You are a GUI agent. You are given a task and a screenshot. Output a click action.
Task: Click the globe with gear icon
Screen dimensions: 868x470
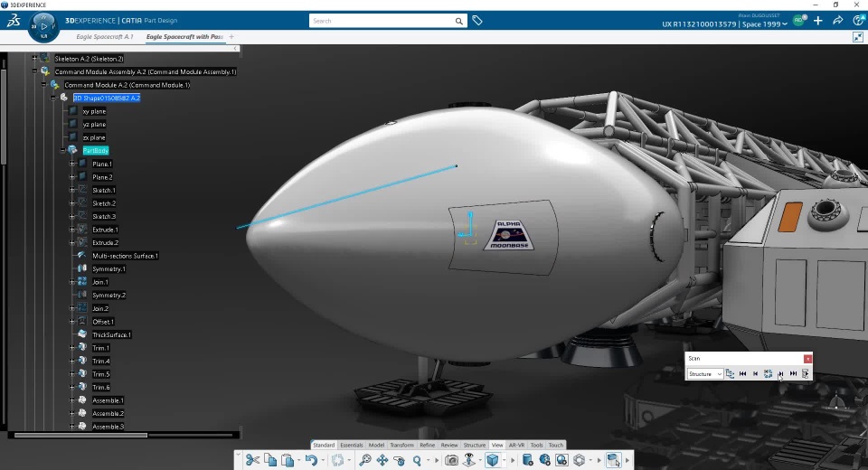(544, 459)
